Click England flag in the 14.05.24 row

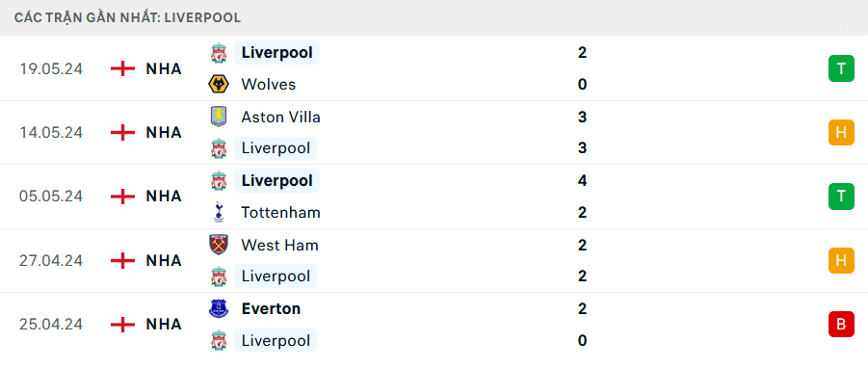click(x=122, y=133)
